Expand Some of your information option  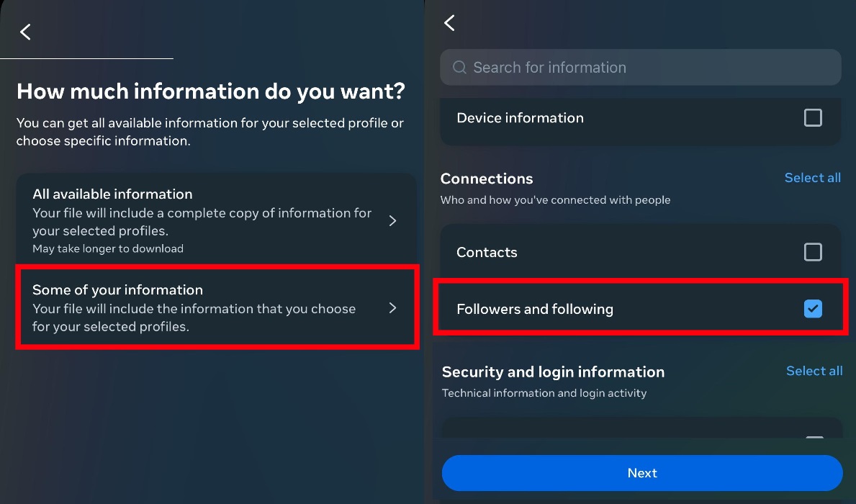point(216,307)
